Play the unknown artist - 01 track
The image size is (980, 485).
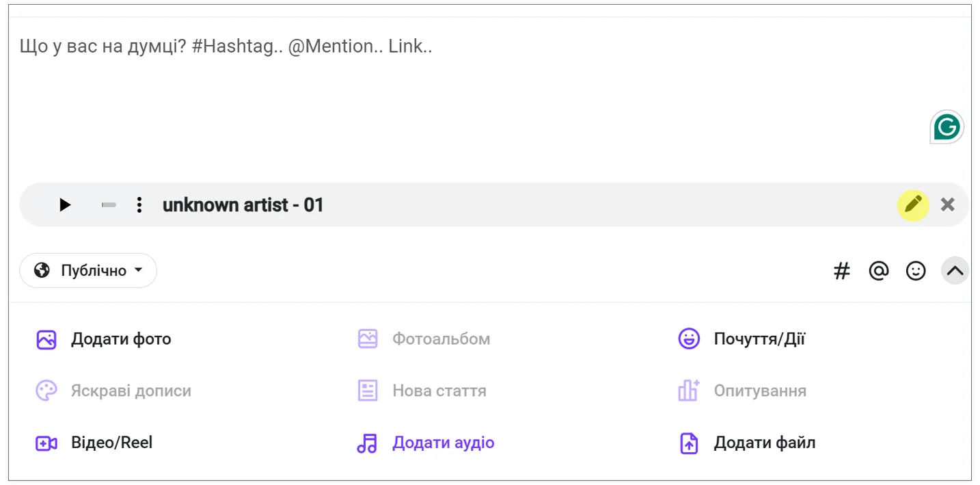click(65, 205)
